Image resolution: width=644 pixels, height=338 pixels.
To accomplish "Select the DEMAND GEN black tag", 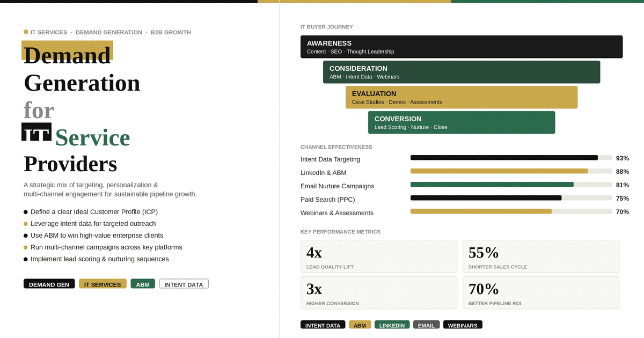I will tap(49, 284).
